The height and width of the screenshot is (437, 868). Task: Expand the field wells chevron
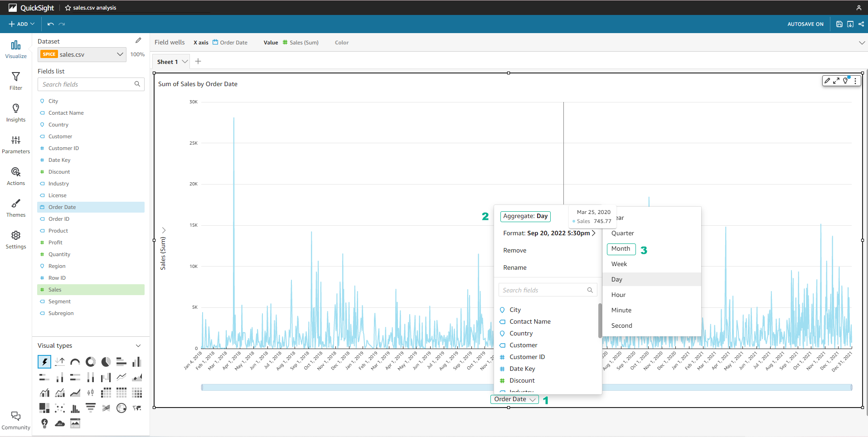(x=862, y=43)
